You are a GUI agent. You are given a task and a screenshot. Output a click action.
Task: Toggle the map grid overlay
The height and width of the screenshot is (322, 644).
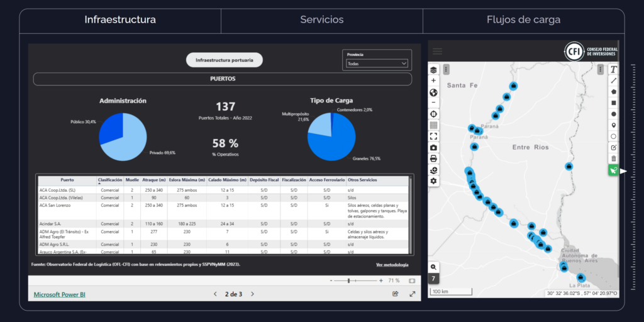[433, 125]
